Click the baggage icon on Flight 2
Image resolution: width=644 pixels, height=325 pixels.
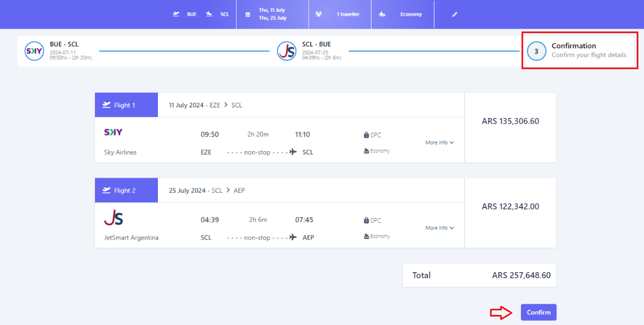366,220
